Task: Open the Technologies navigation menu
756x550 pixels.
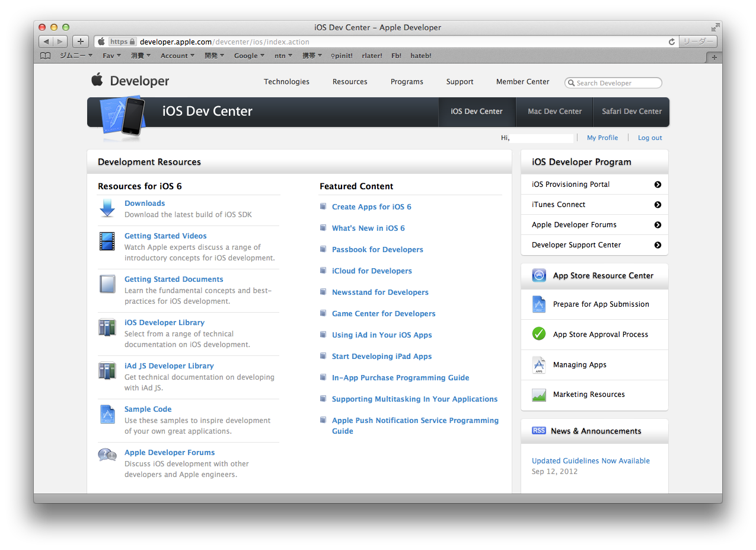Action: (x=286, y=82)
